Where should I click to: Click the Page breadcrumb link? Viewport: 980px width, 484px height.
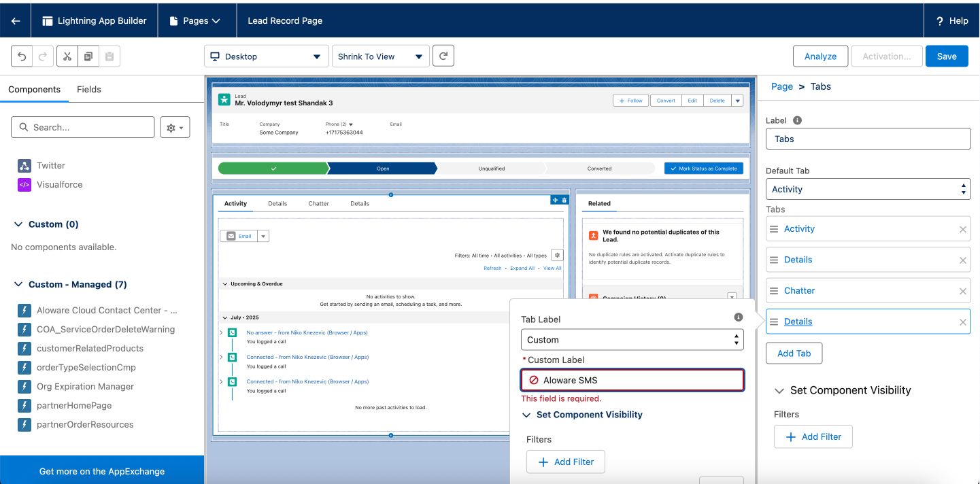point(782,86)
